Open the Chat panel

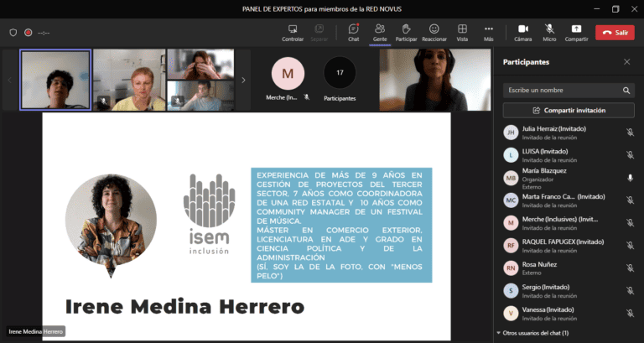[x=353, y=33]
